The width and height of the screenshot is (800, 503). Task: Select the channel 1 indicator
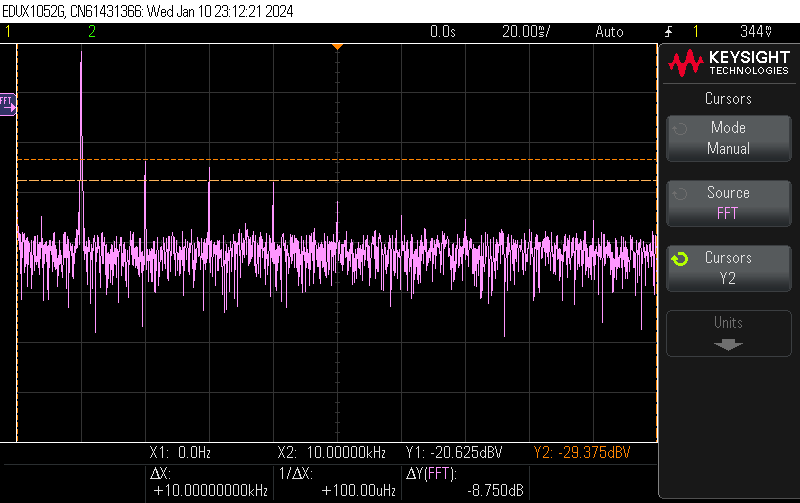point(8,32)
